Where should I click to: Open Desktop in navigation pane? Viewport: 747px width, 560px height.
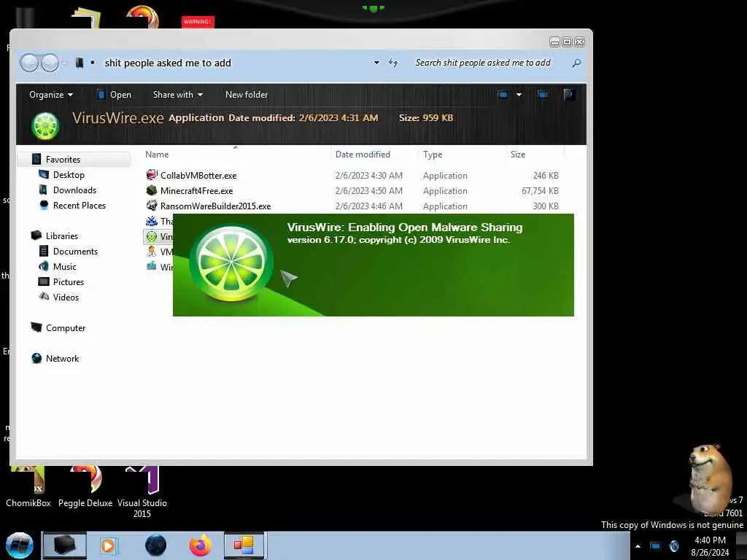tap(69, 175)
